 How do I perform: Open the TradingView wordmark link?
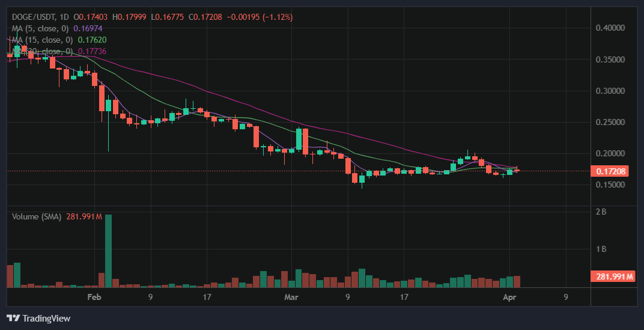(46, 318)
